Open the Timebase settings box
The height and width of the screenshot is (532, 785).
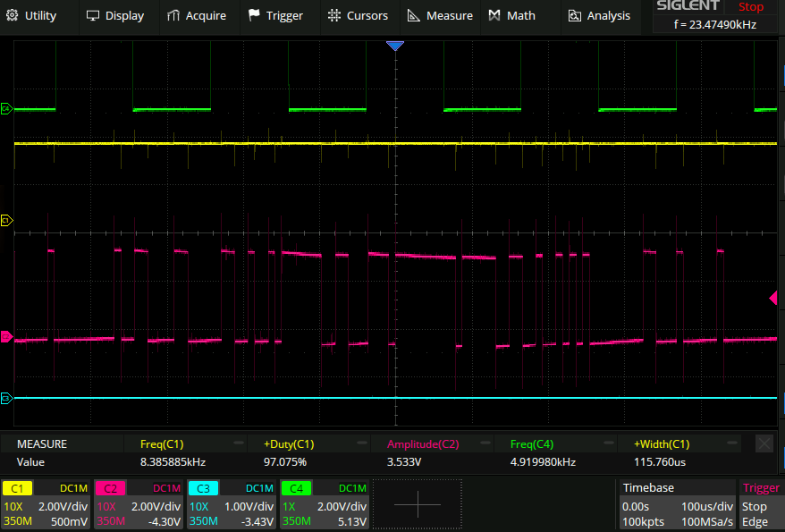(x=677, y=504)
